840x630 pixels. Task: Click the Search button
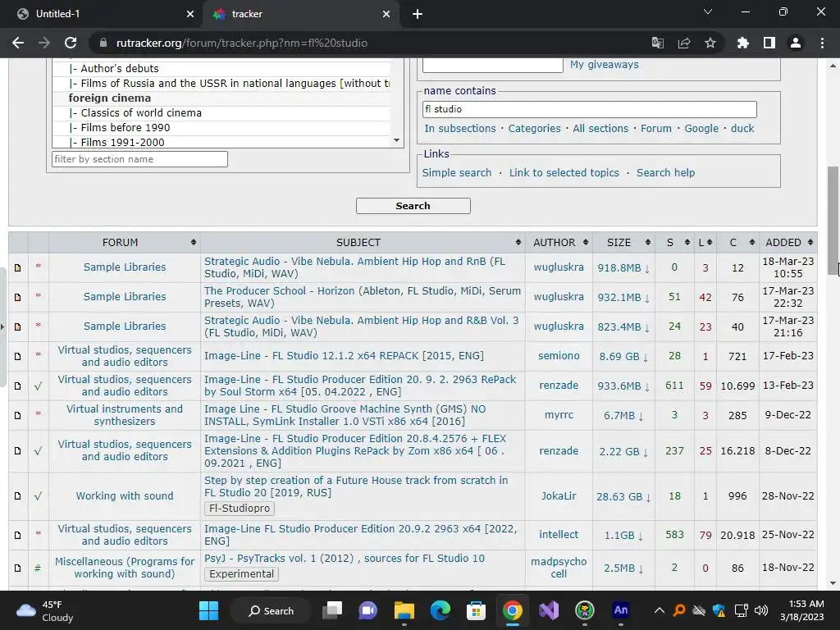click(413, 206)
